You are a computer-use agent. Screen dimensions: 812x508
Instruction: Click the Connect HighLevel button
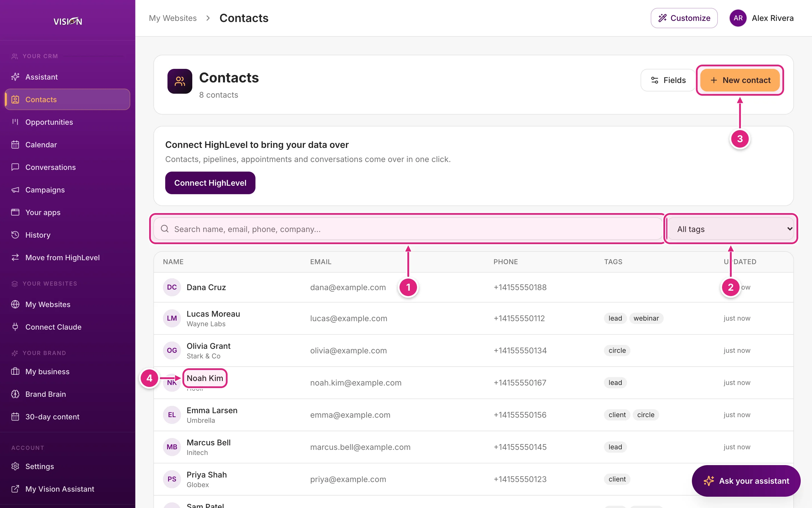point(210,183)
